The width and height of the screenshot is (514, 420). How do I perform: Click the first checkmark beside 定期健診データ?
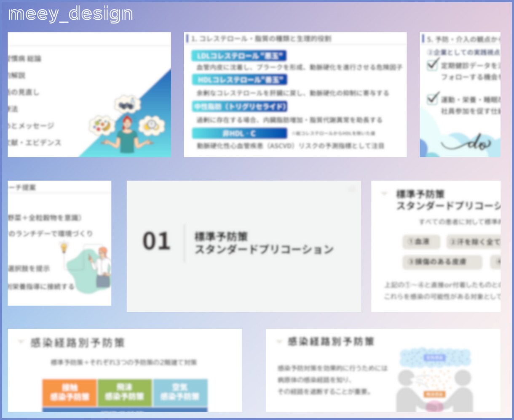pyautogui.click(x=432, y=64)
